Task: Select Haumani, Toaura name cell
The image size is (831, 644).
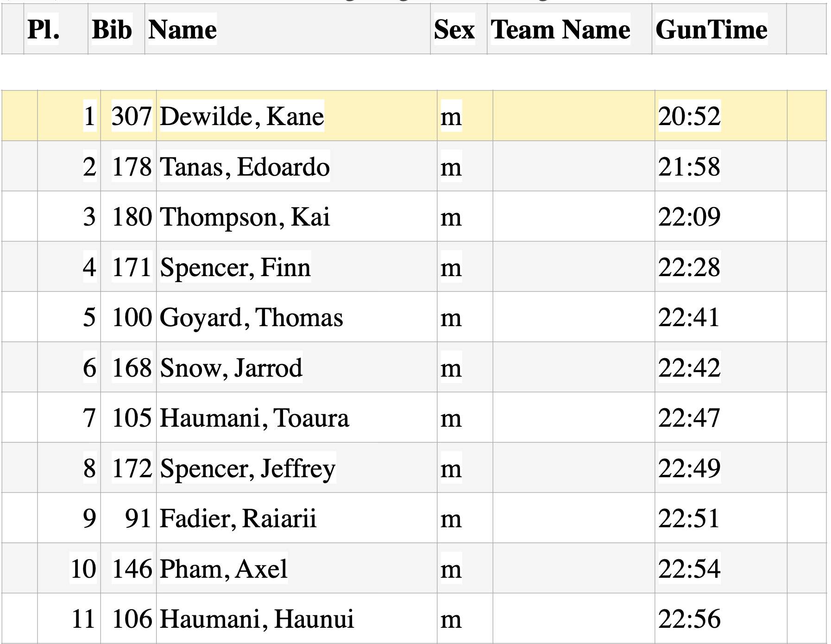Action: pos(254,417)
